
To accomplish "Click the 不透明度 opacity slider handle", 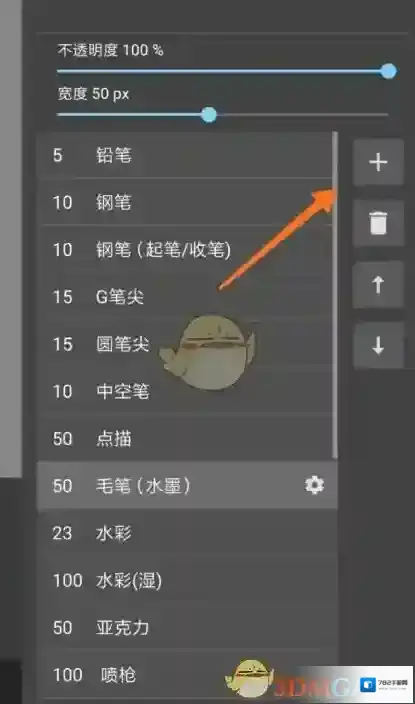I will click(x=389, y=71).
